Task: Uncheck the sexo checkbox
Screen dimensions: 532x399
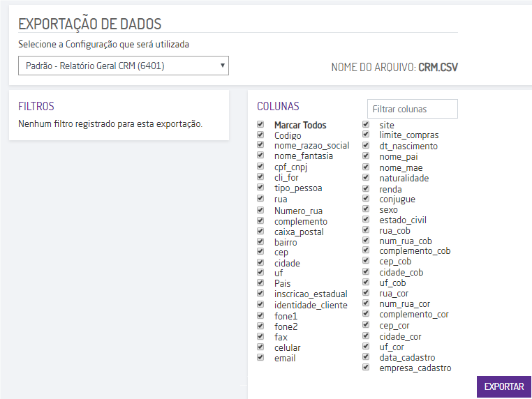Action: [x=366, y=209]
